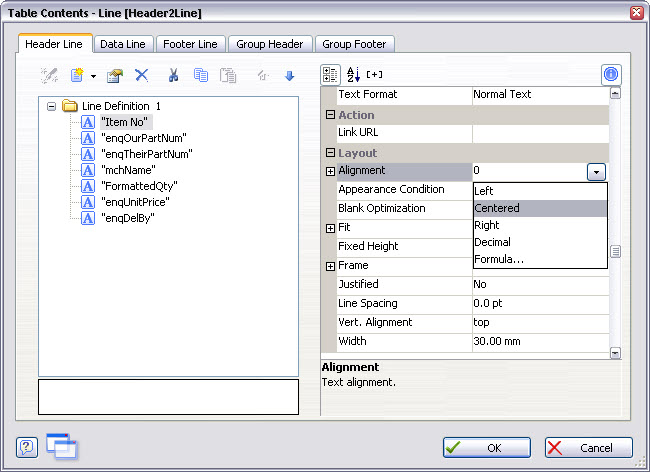Click the expand all [+] icon
The height and width of the screenshot is (472, 650).
tap(374, 75)
